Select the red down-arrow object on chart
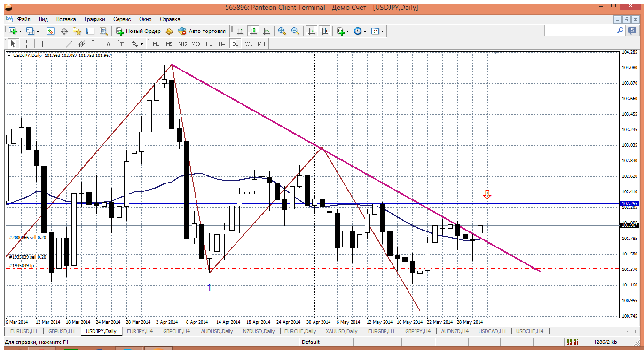This screenshot has height=350, width=644. (x=487, y=194)
